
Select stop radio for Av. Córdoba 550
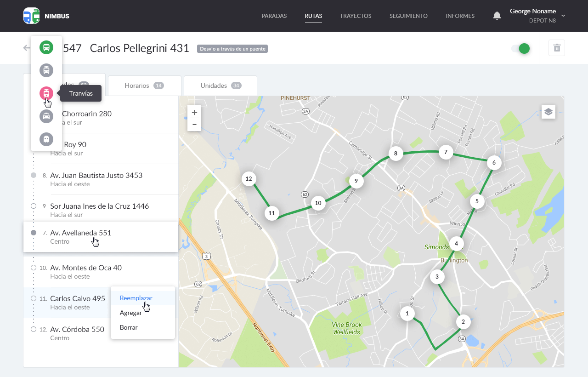pos(34,329)
